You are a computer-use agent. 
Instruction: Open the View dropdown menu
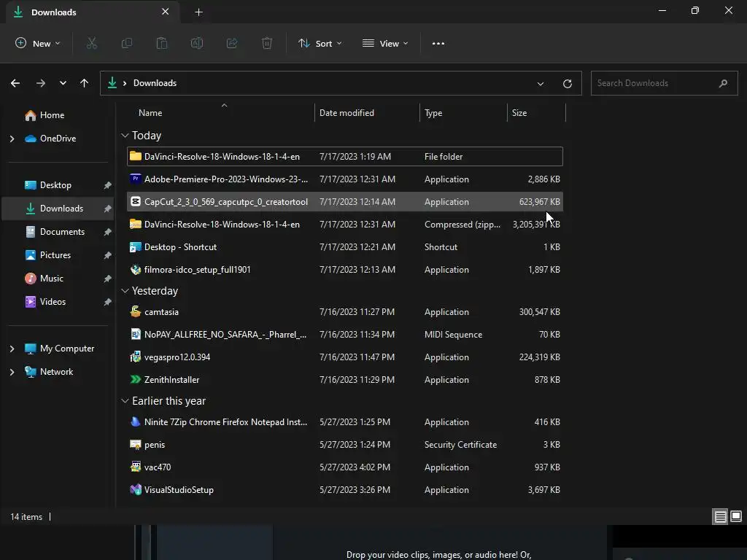[385, 43]
